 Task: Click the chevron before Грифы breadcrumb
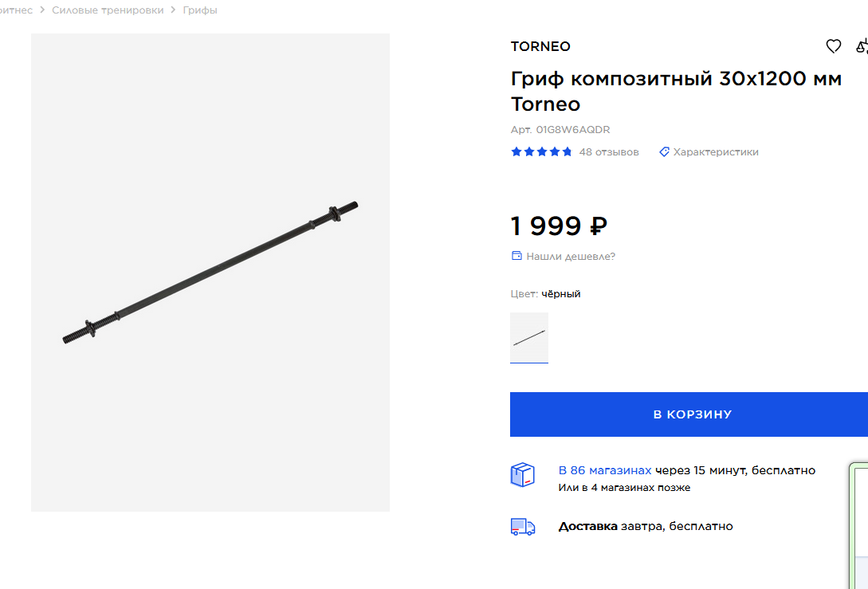click(173, 10)
